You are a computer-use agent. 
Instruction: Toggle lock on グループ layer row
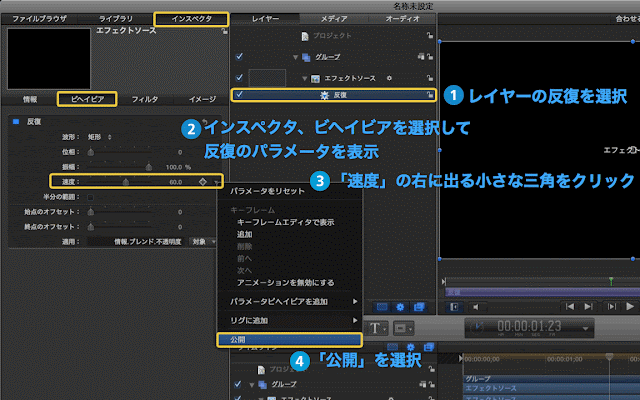point(430,57)
